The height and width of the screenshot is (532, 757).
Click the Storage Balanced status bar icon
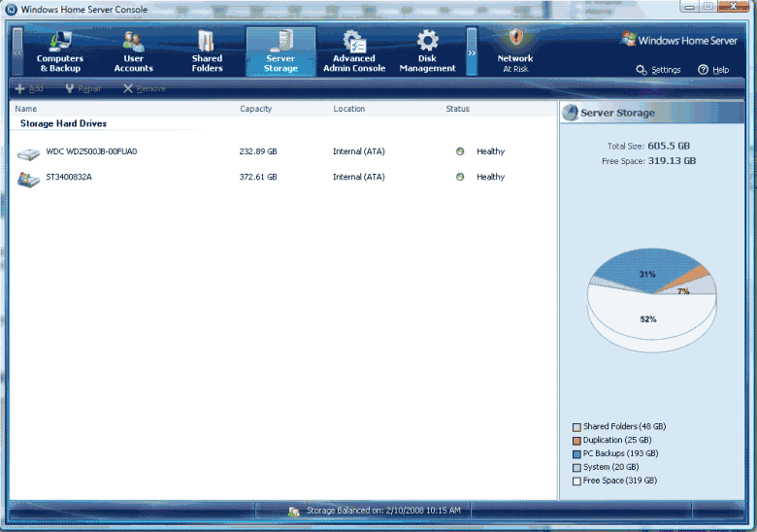tap(293, 512)
